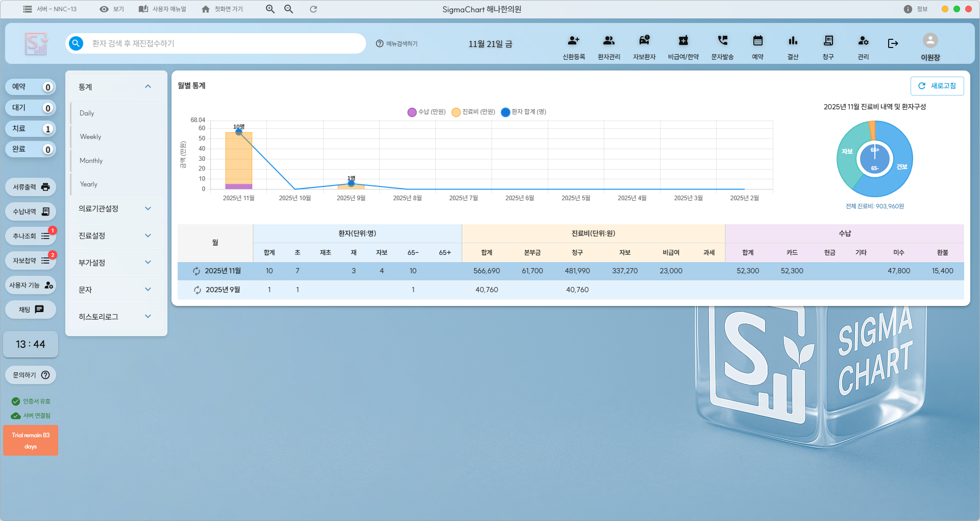Screen dimensions: 980x521
Task: Open the 채팅 chat button
Action: (31, 310)
